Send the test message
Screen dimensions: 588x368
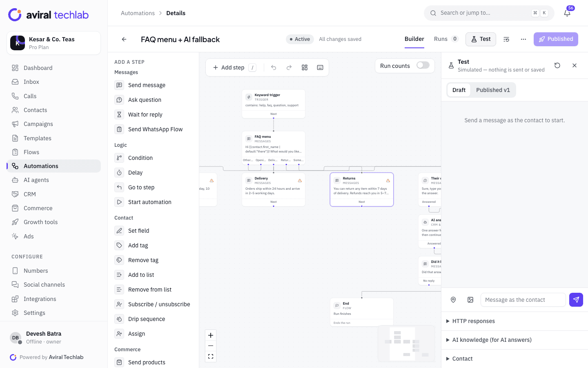coord(576,300)
